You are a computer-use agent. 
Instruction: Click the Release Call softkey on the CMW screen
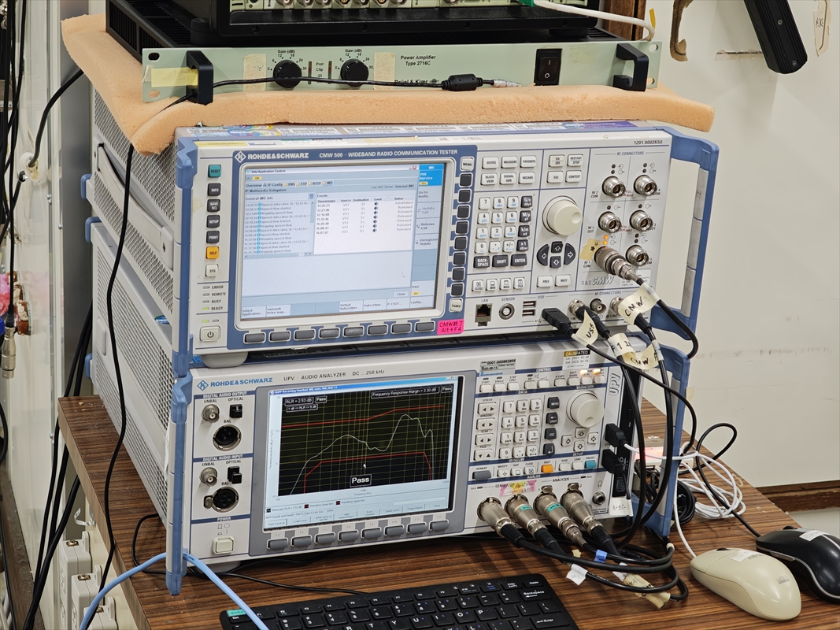tap(427, 226)
